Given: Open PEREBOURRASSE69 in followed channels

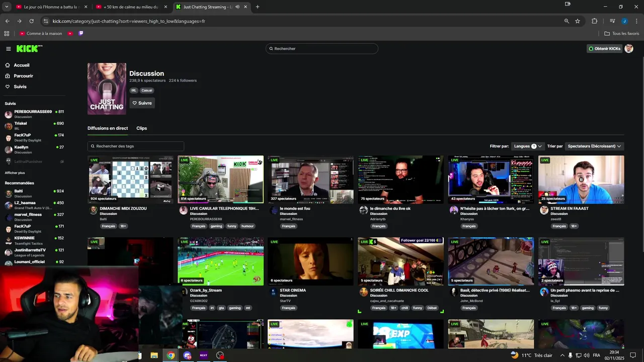Looking at the screenshot, I should pos(34,114).
